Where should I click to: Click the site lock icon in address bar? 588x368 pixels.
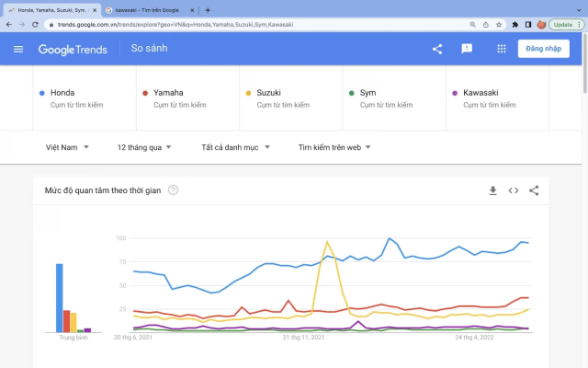click(x=51, y=25)
